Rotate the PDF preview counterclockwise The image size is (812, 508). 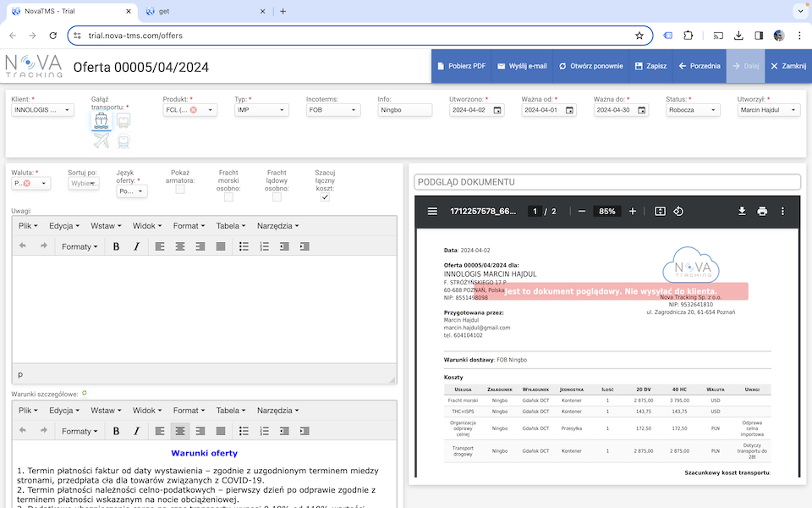pos(678,211)
